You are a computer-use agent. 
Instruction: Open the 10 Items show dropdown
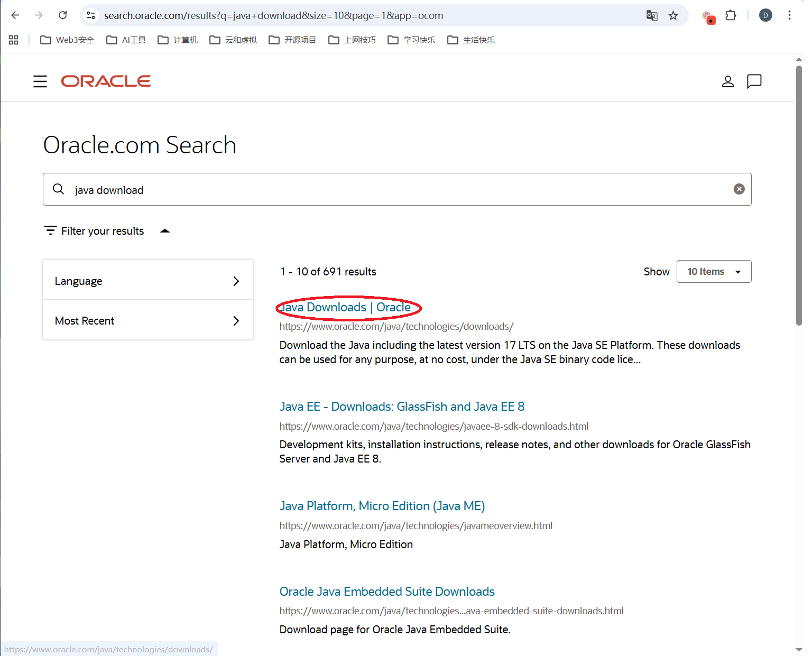pos(713,272)
